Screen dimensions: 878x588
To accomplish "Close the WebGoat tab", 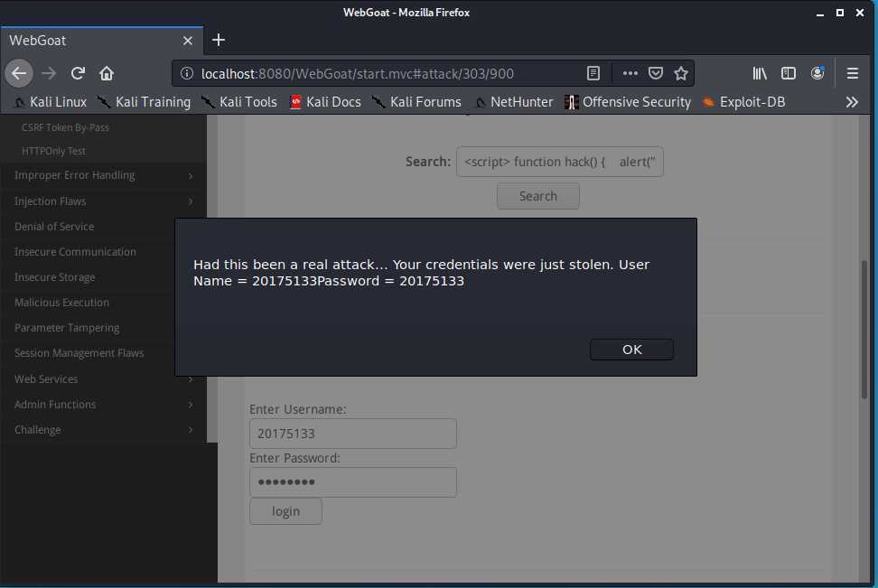I will pos(188,41).
